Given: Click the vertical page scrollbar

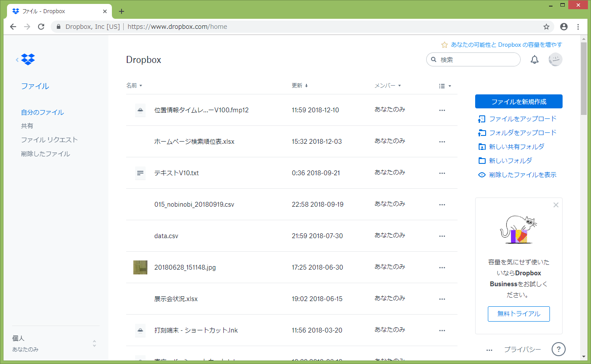Looking at the screenshot, I should tap(584, 79).
